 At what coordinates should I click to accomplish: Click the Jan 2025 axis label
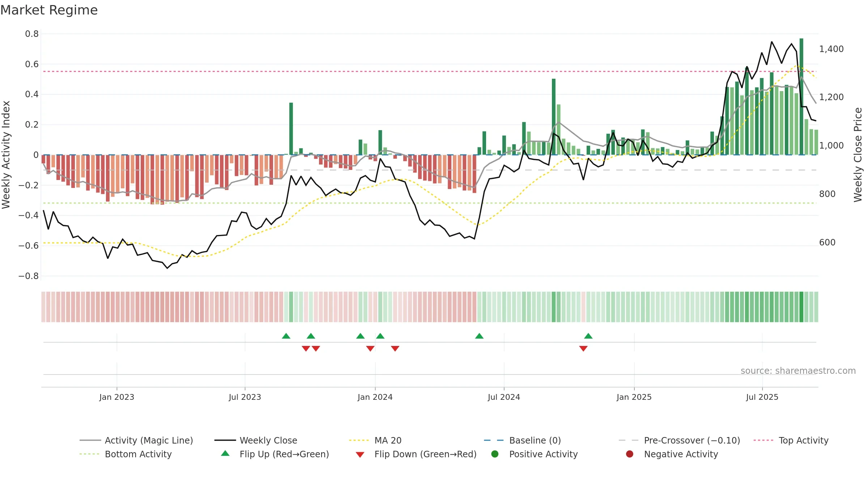coord(634,397)
